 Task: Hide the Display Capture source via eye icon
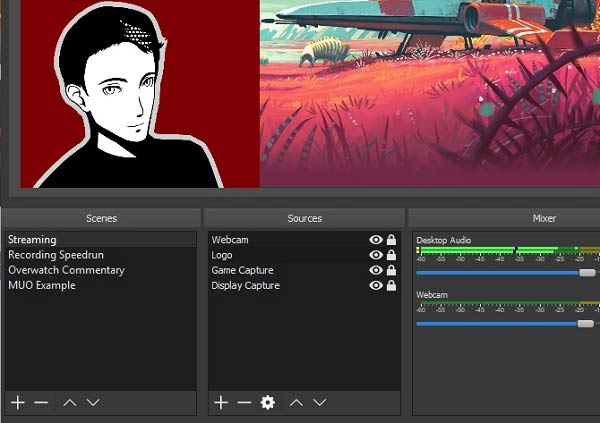pyautogui.click(x=376, y=286)
